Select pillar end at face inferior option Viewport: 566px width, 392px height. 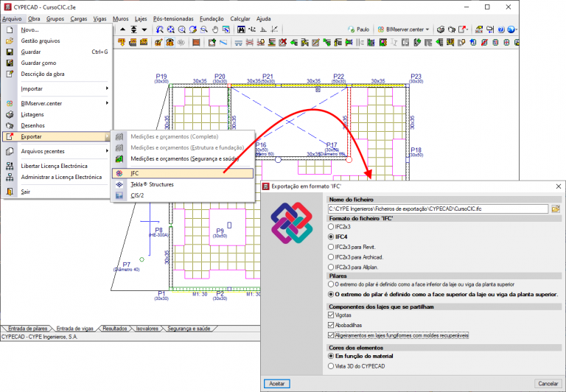tap(331, 284)
